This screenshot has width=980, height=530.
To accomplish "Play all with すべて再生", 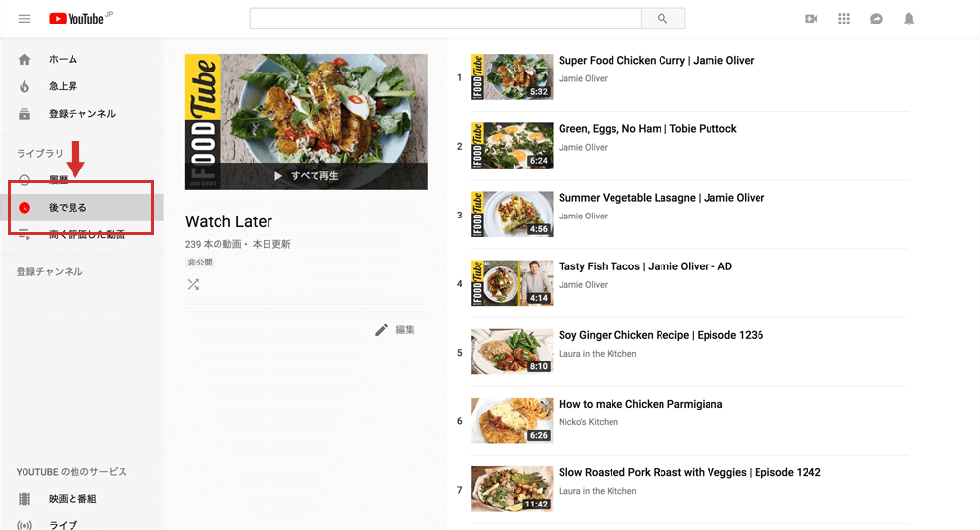I will [306, 176].
